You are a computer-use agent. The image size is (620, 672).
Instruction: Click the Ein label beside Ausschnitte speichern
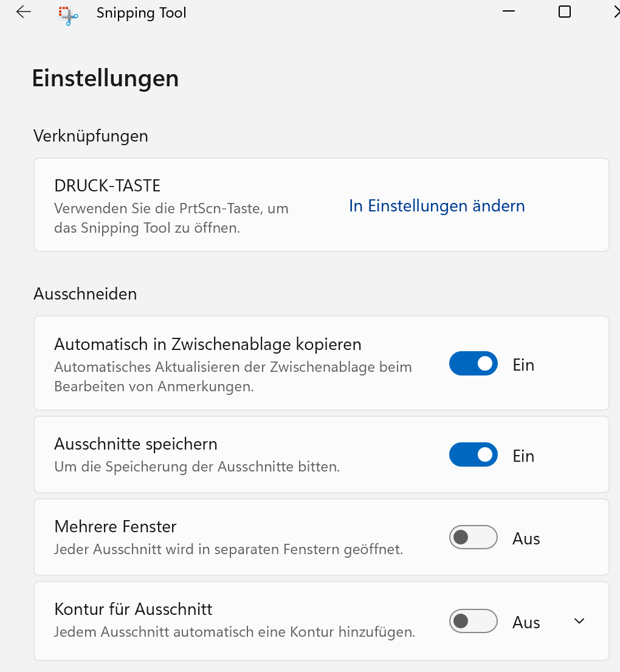523,456
